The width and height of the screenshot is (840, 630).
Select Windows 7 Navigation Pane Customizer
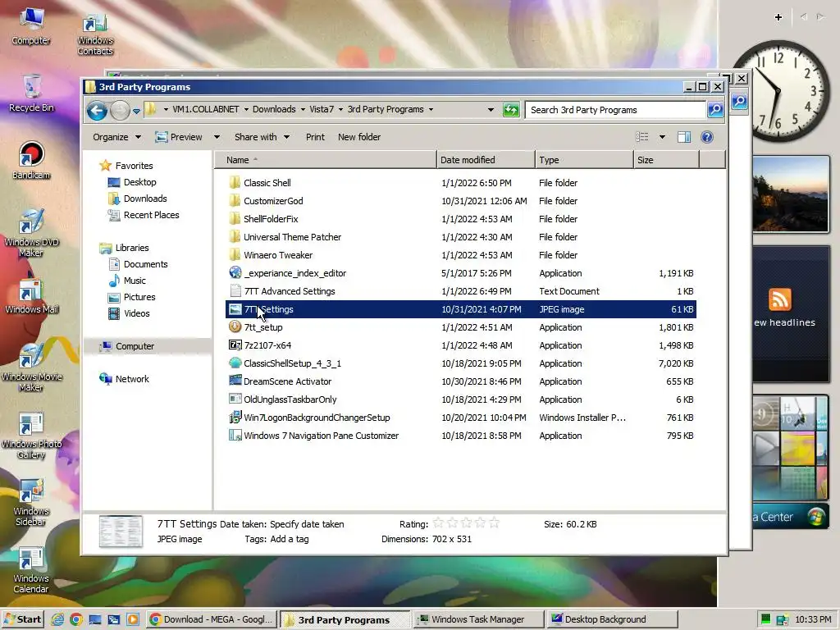[461, 436]
